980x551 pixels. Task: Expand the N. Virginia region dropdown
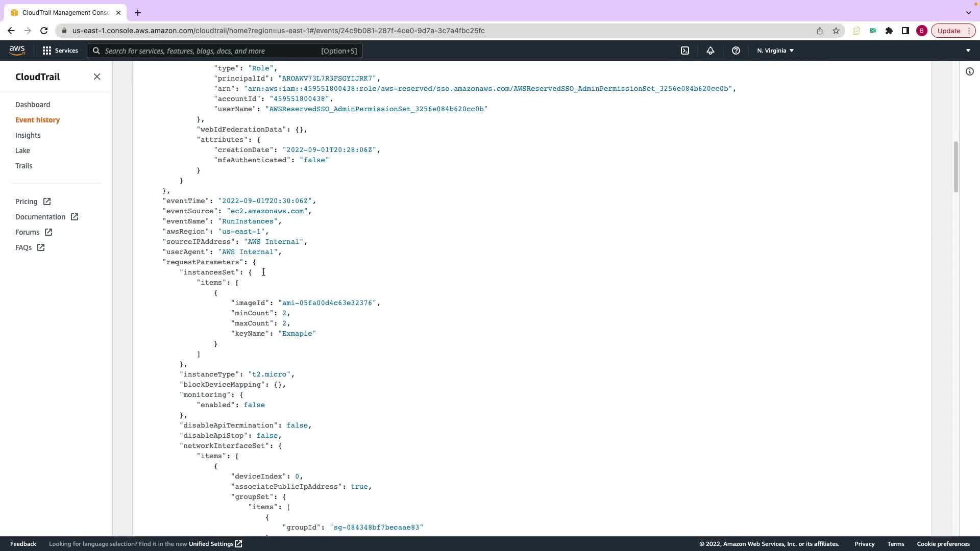(x=775, y=51)
